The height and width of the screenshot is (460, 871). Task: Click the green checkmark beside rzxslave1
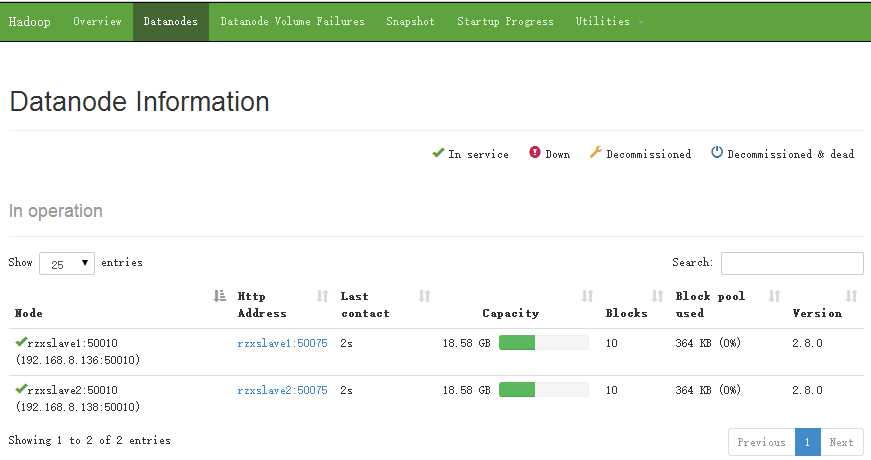21,342
